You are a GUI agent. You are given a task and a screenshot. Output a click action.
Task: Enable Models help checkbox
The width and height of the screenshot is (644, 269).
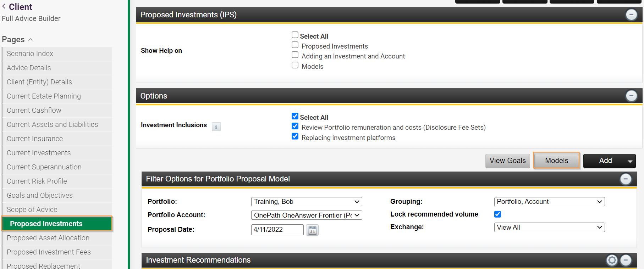[295, 65]
